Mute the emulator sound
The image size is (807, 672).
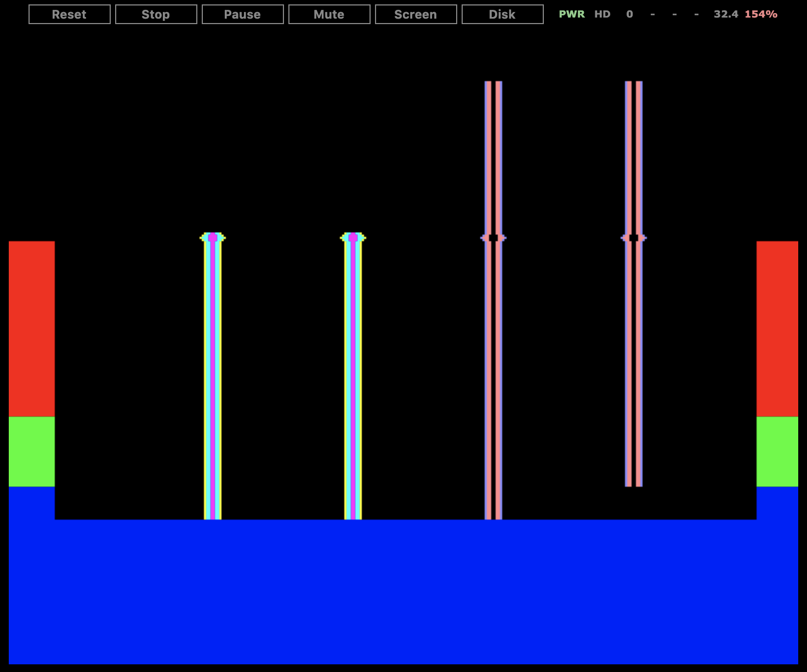coord(329,14)
